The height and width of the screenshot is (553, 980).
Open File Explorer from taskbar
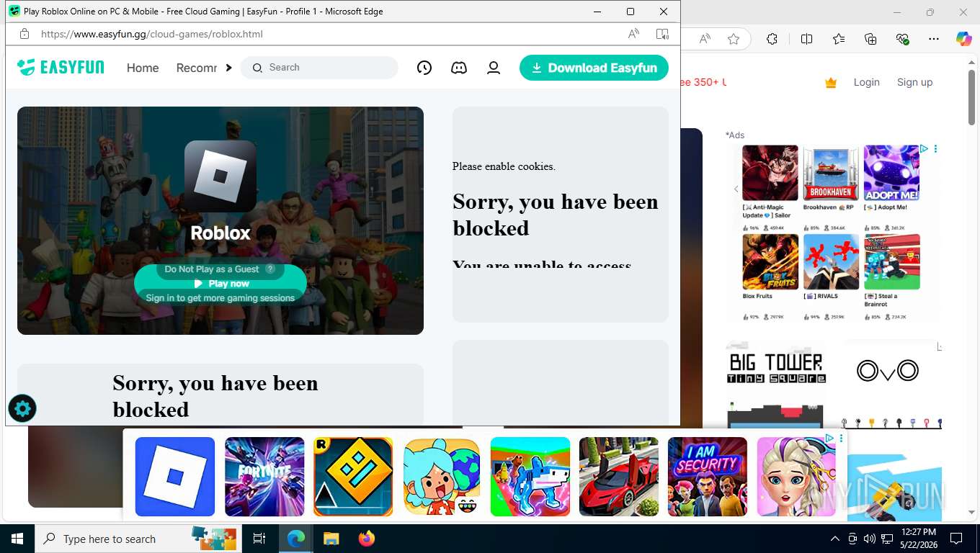point(331,539)
